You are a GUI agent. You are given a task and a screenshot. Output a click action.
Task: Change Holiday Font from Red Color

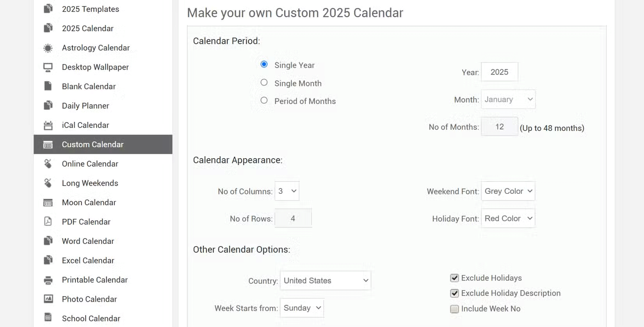pos(507,218)
